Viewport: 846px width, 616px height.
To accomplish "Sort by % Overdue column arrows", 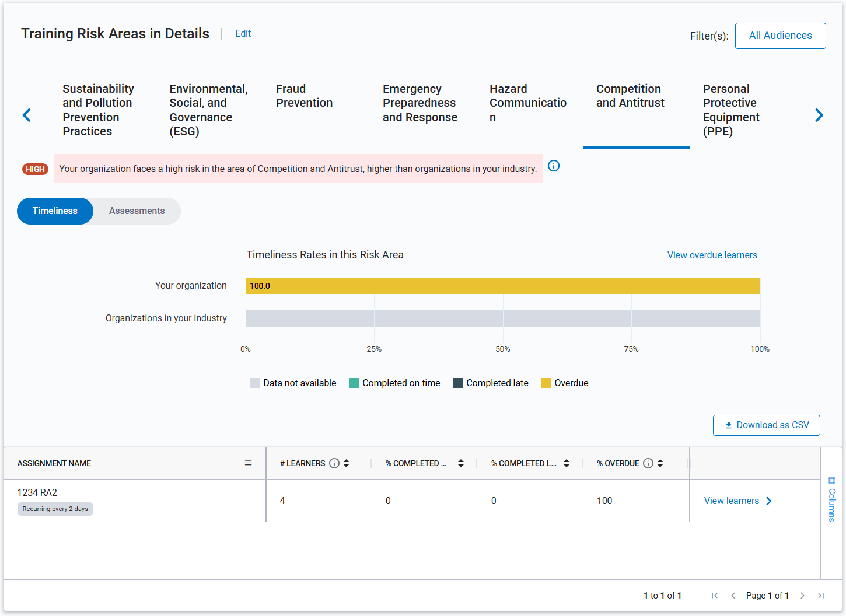I will pyautogui.click(x=660, y=463).
